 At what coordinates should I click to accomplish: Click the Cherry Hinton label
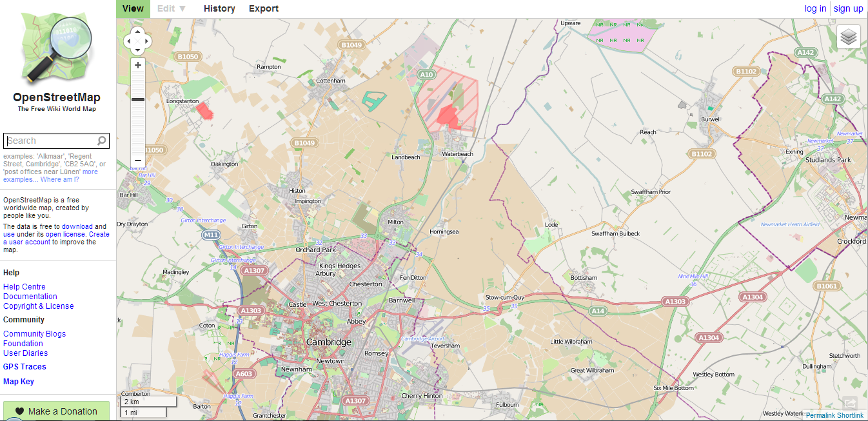click(x=422, y=396)
